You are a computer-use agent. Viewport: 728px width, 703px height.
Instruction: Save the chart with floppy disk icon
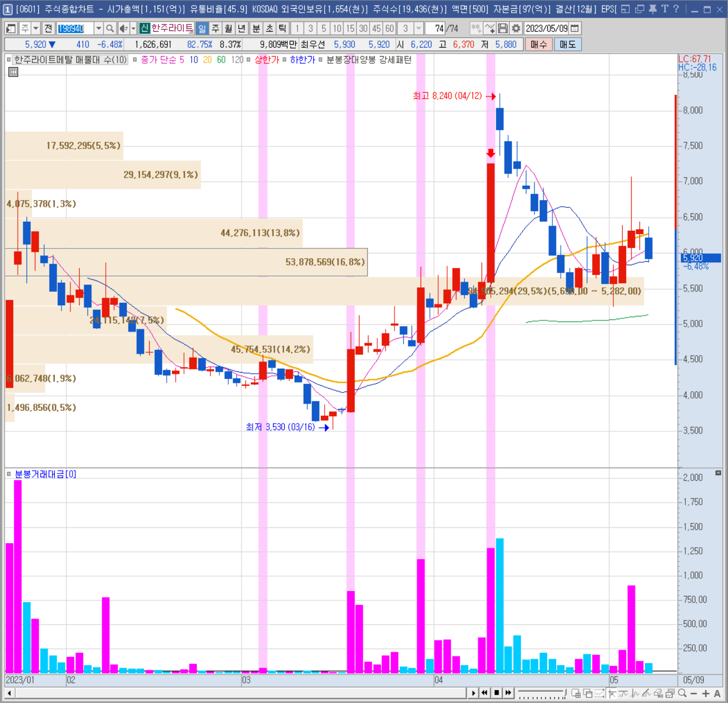point(503,28)
